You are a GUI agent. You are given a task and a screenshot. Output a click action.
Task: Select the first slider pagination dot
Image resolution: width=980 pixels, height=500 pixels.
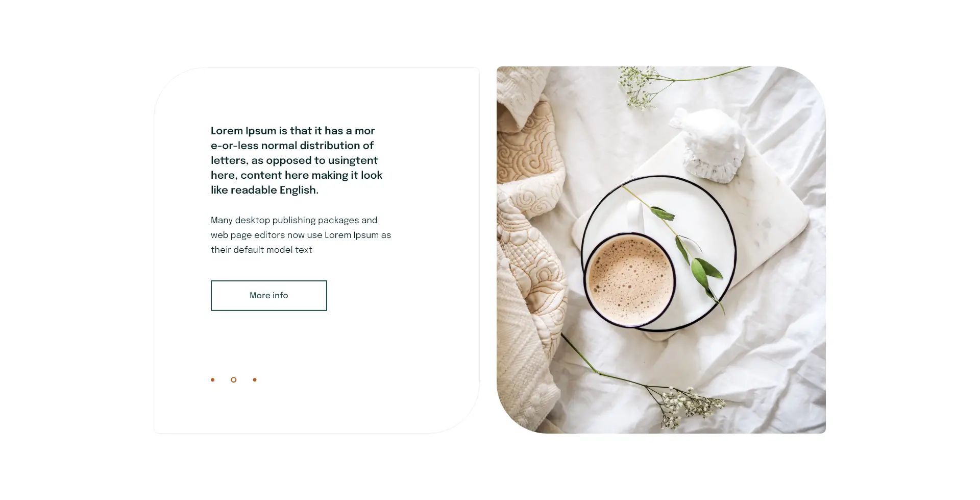pos(213,379)
